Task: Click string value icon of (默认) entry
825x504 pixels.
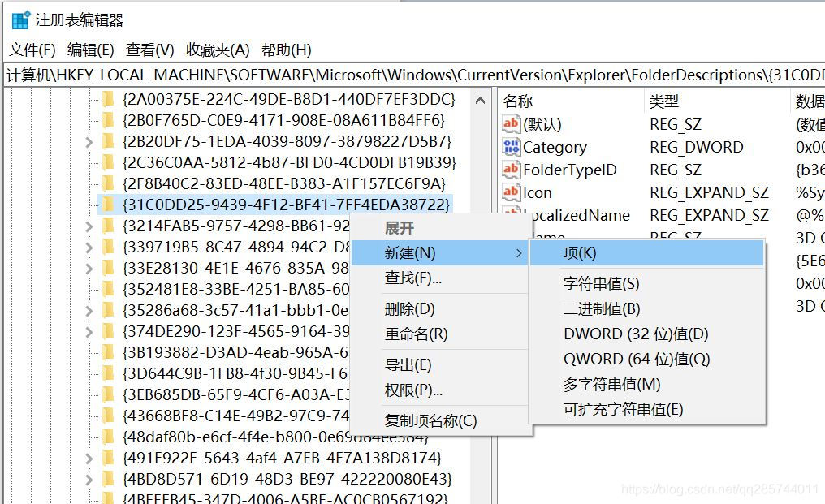Action: (511, 124)
